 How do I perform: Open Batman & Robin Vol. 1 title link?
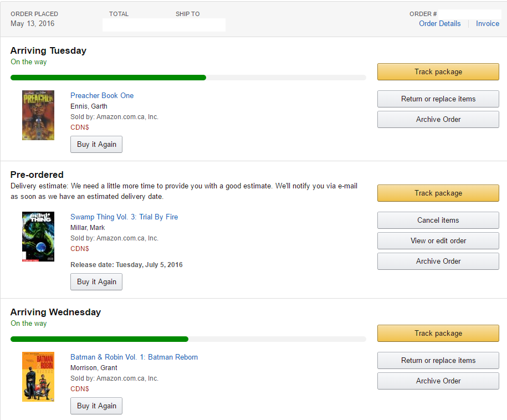pos(134,357)
